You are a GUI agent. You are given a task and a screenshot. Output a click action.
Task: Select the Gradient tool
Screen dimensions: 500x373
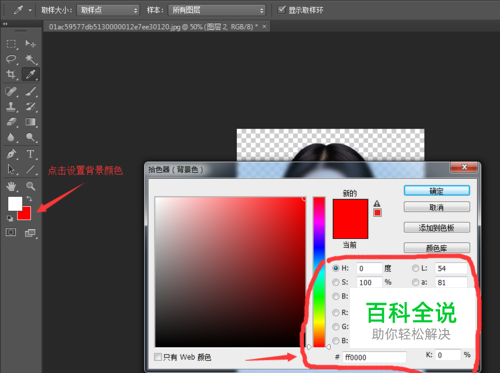tap(31, 122)
